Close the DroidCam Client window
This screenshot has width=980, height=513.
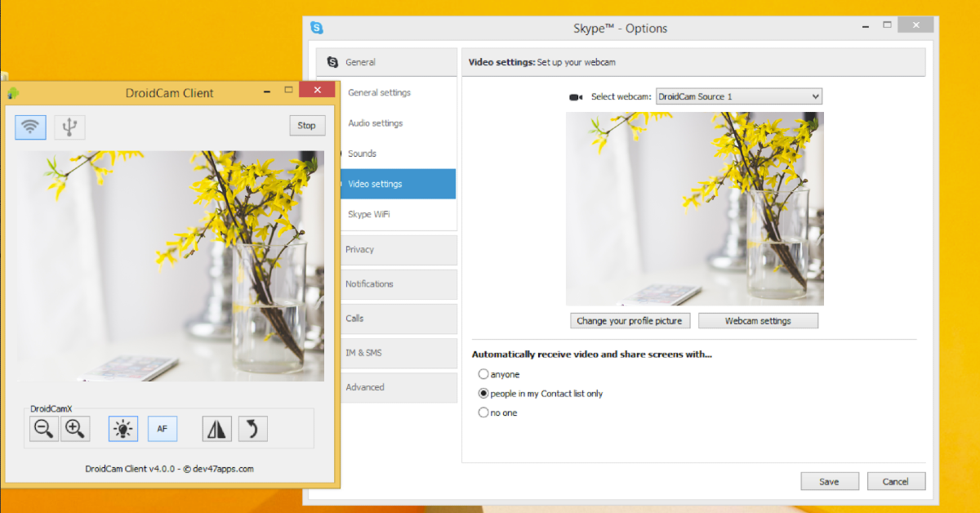(317, 90)
